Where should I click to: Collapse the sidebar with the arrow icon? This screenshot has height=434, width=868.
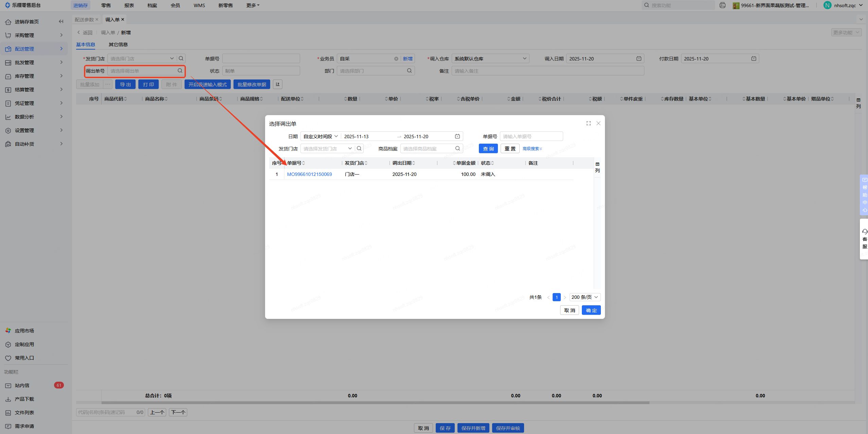(61, 22)
